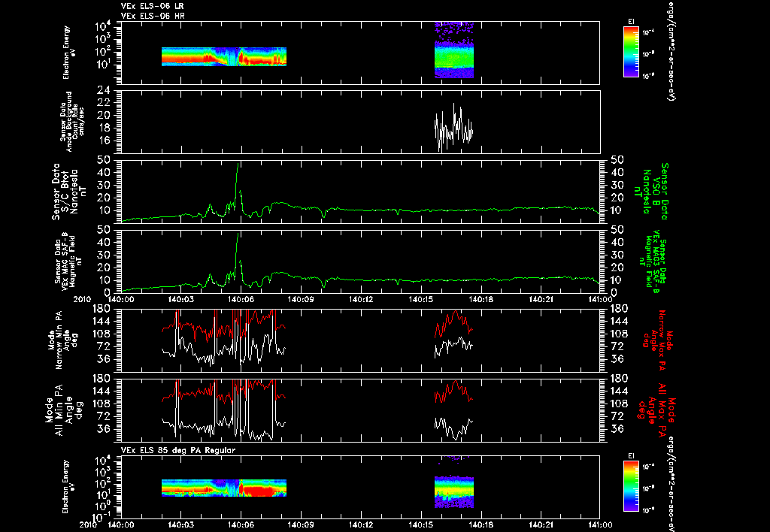Click the '140:09' label on the mid-plot time axis
770x532 pixels.
tap(301, 299)
